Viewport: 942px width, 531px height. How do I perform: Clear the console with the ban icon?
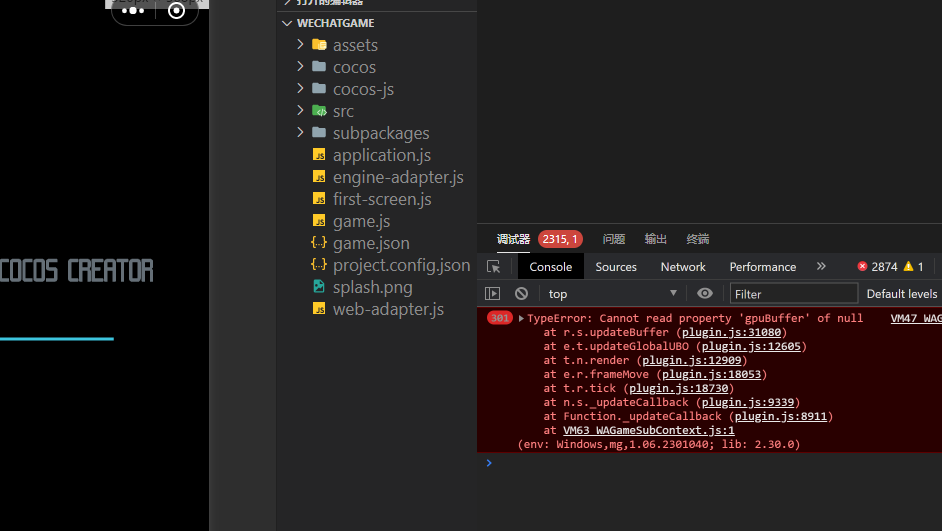(x=521, y=293)
